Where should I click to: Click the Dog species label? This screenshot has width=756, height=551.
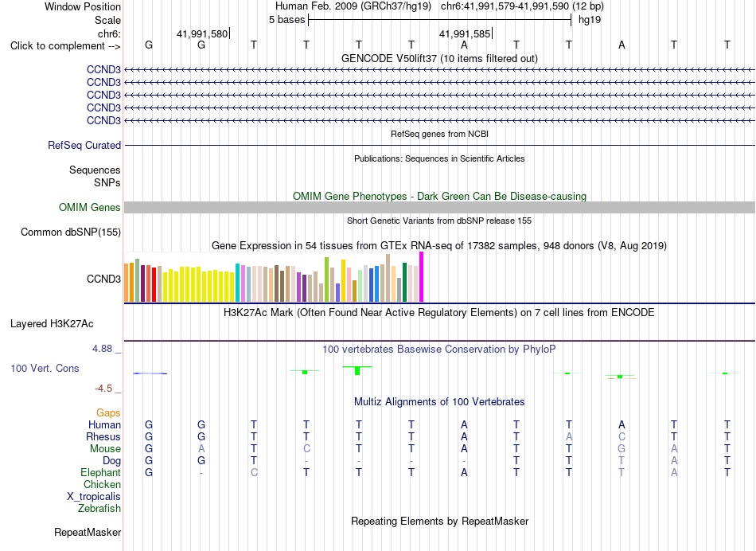click(111, 461)
